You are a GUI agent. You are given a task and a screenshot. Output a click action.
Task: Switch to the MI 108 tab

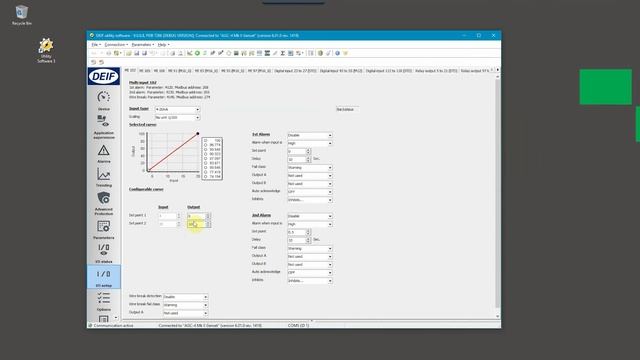coord(159,71)
